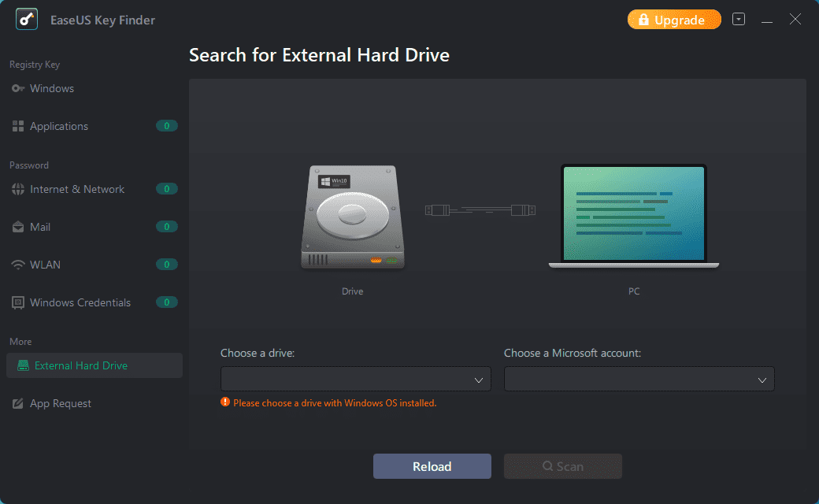Click the "PC" caption under the laptop

point(634,291)
